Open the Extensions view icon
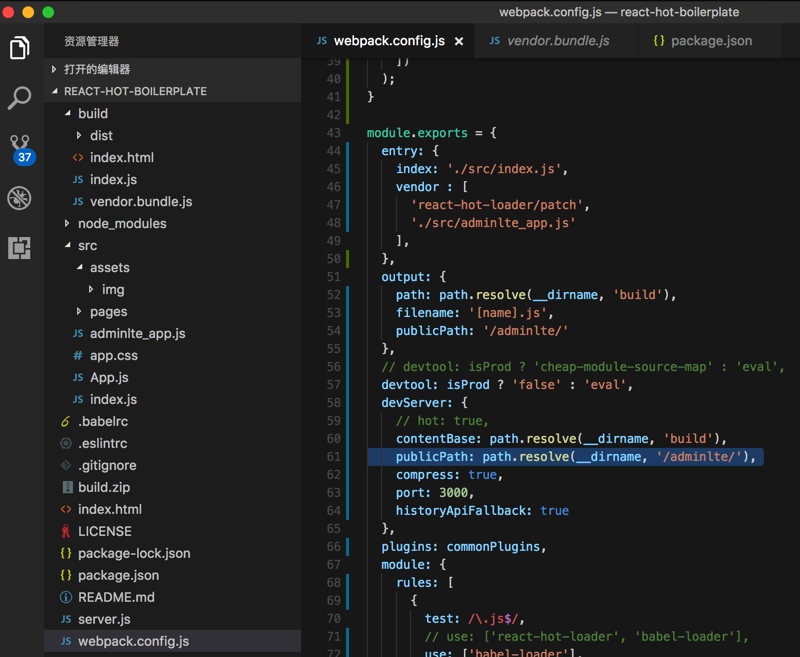 point(19,247)
